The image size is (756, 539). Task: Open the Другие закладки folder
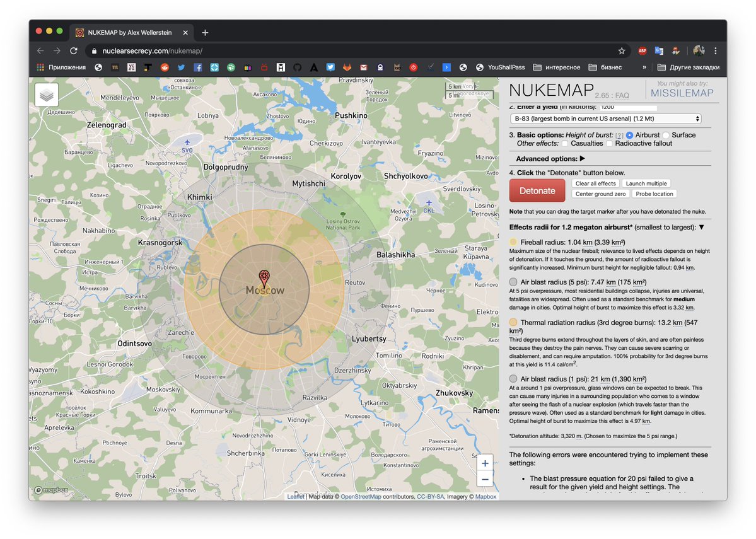pyautogui.click(x=689, y=67)
